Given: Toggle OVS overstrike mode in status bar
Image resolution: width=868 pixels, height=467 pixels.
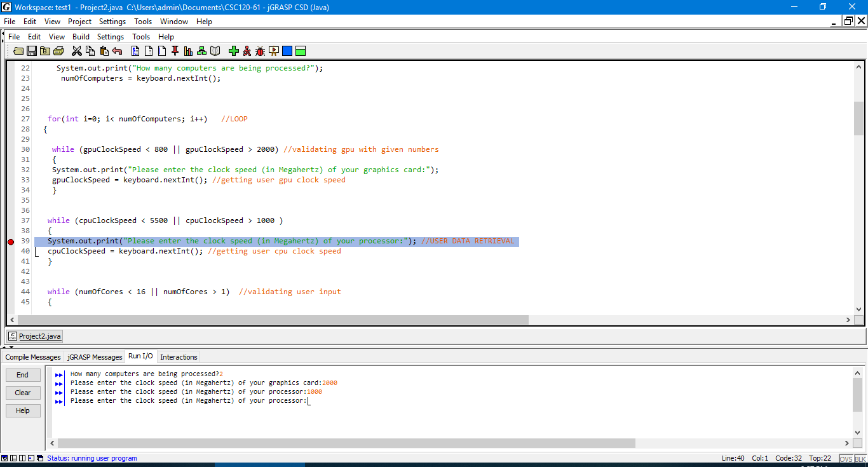Looking at the screenshot, I should click(x=846, y=458).
